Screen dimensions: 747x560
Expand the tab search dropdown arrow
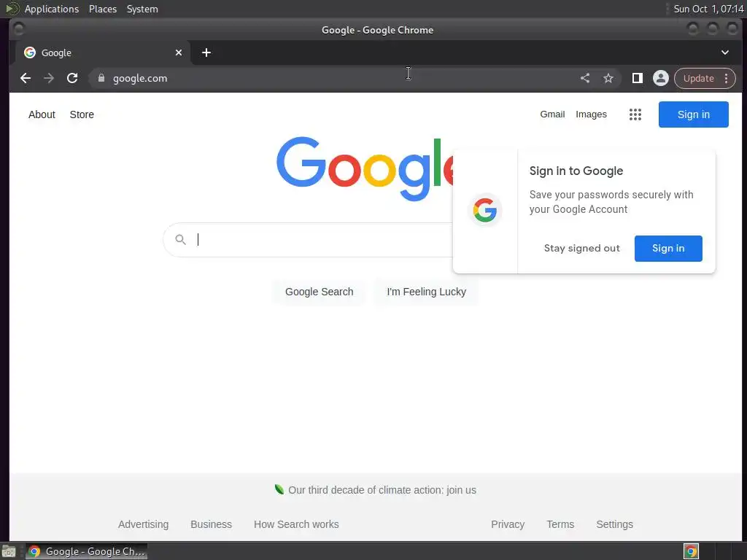725,52
